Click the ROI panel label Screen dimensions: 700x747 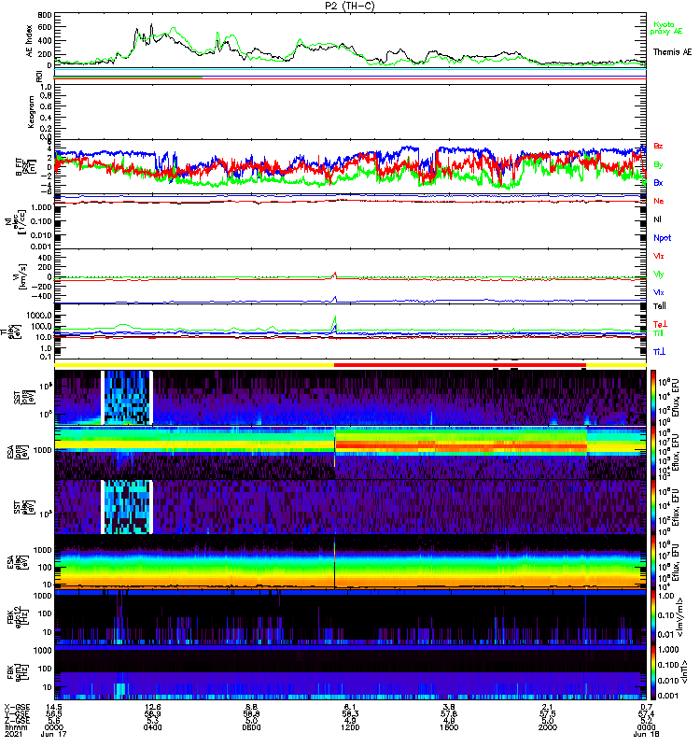pos(39,77)
